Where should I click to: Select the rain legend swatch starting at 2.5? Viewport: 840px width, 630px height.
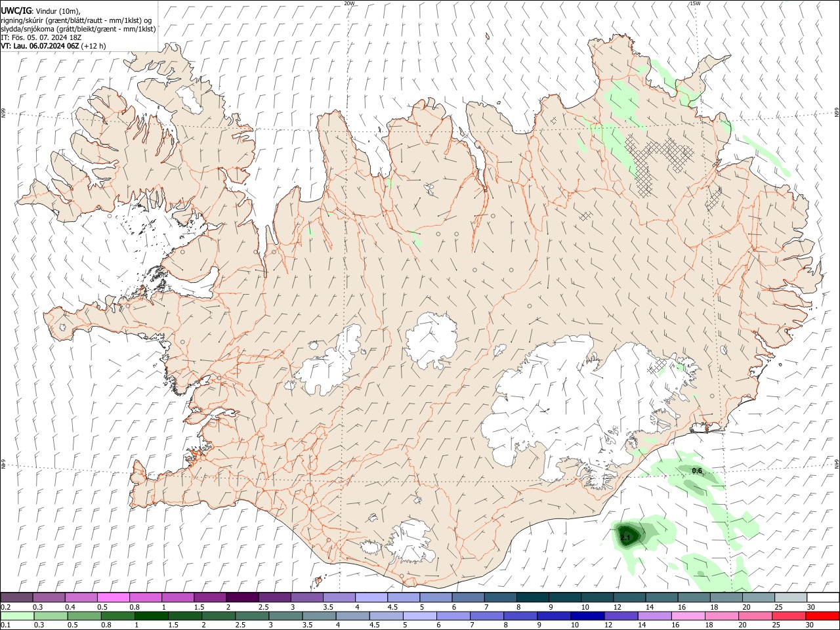[253, 616]
